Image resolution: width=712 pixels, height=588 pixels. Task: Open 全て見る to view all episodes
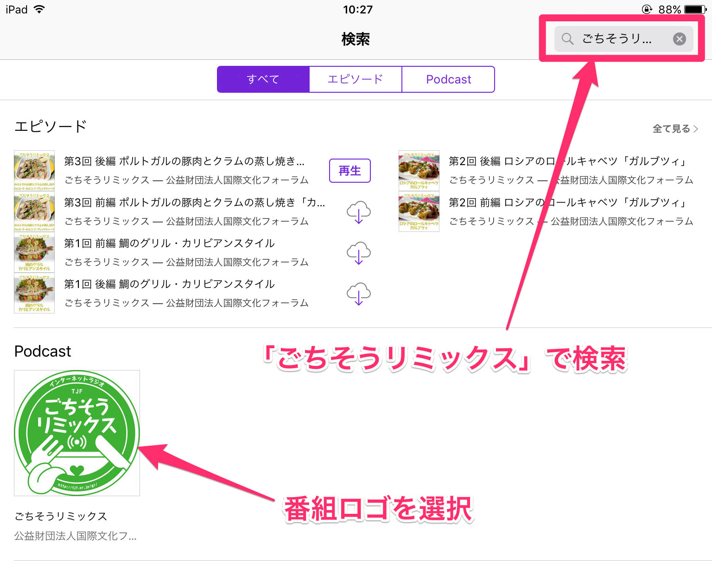coord(675,129)
